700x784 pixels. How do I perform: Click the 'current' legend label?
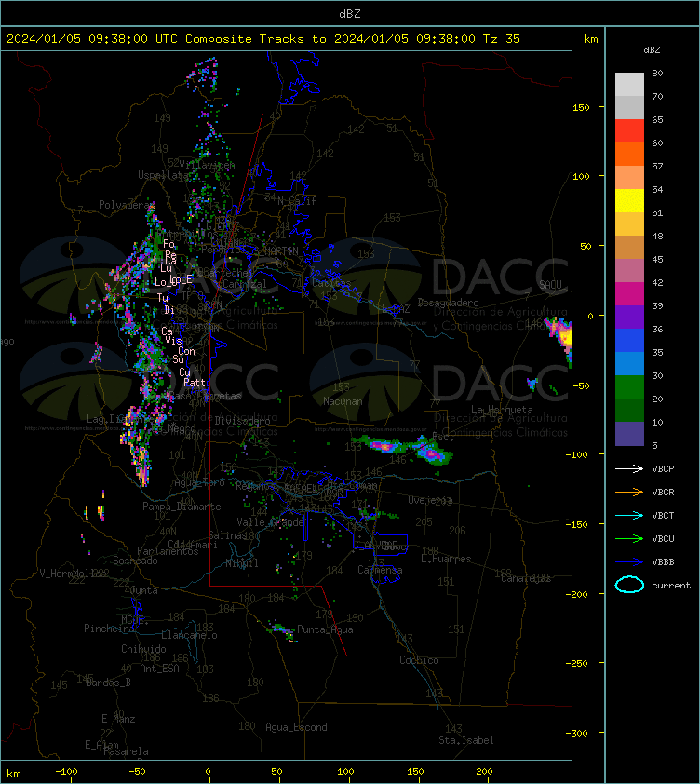coord(671,586)
